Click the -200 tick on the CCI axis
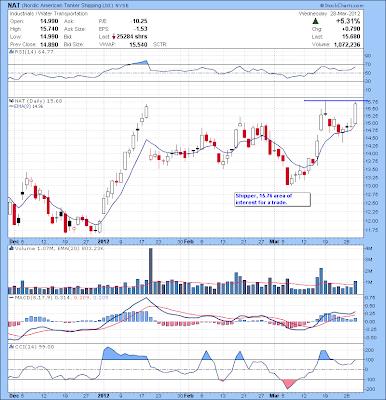The height and width of the screenshot is (400, 386). click(x=369, y=389)
